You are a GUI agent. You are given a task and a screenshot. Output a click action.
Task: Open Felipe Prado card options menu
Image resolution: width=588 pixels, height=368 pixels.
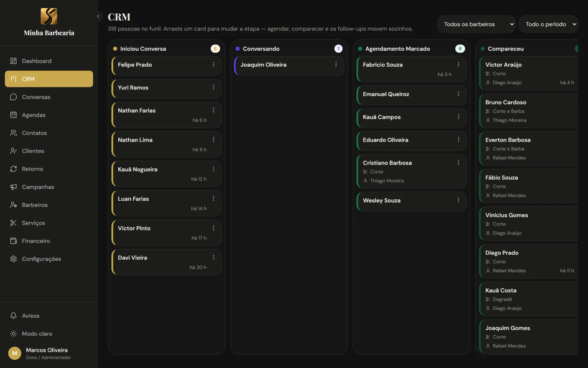point(214,64)
